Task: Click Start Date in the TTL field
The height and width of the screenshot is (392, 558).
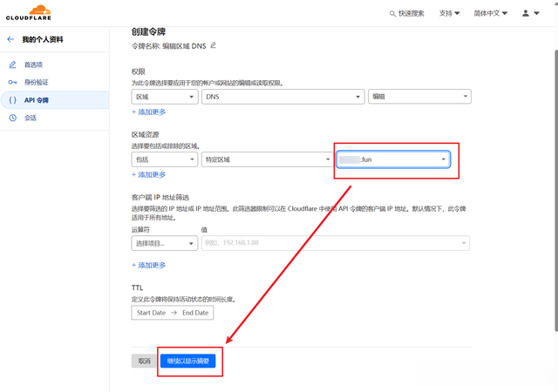Action: pyautogui.click(x=151, y=313)
